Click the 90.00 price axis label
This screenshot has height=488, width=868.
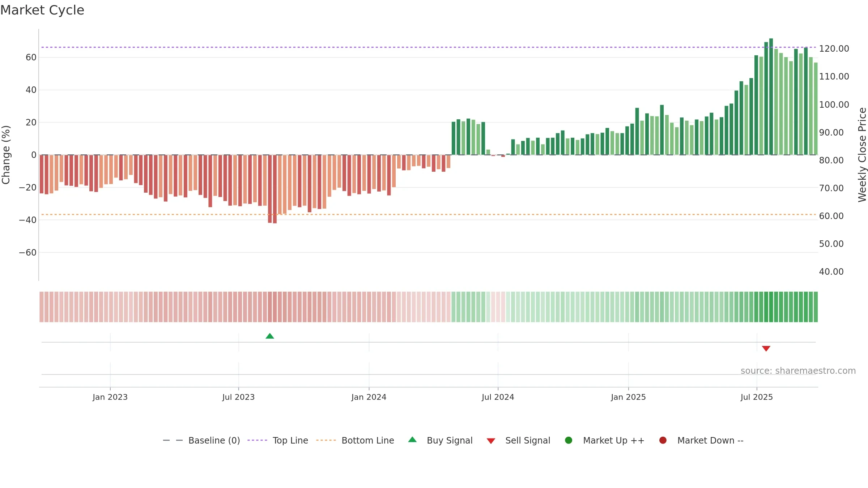pos(831,132)
